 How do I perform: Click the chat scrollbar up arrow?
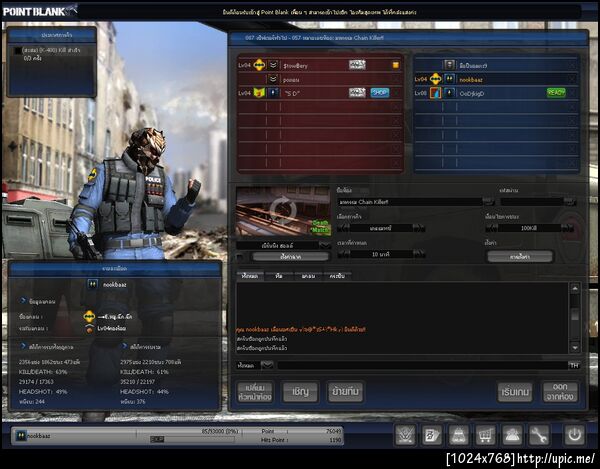[x=575, y=288]
